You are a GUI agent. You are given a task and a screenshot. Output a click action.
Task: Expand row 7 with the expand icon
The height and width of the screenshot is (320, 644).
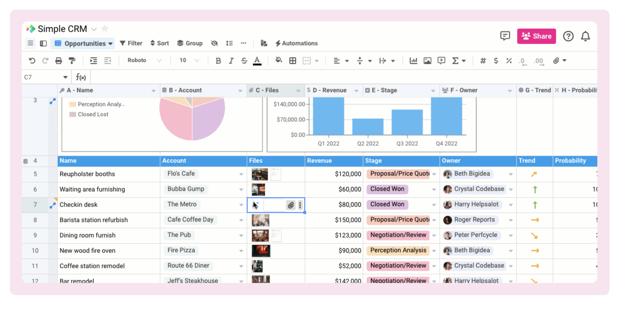click(x=52, y=206)
